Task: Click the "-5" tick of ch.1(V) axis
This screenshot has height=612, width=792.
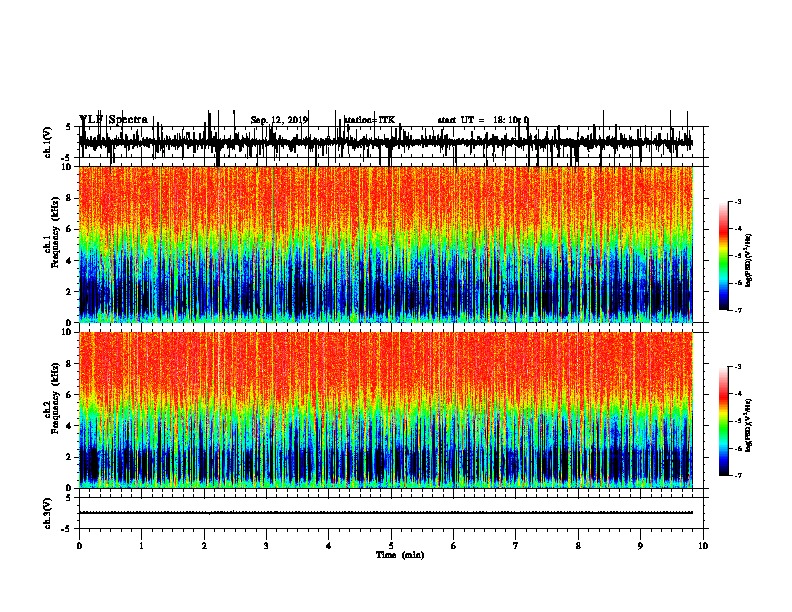Action: [67, 157]
